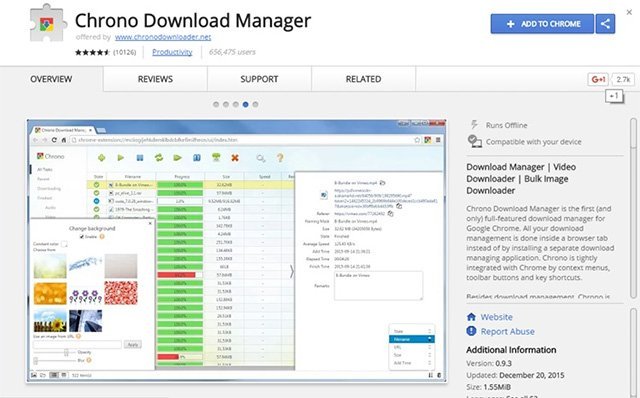The height and width of the screenshot is (398, 640).
Task: Open the Website link
Action: click(496, 317)
